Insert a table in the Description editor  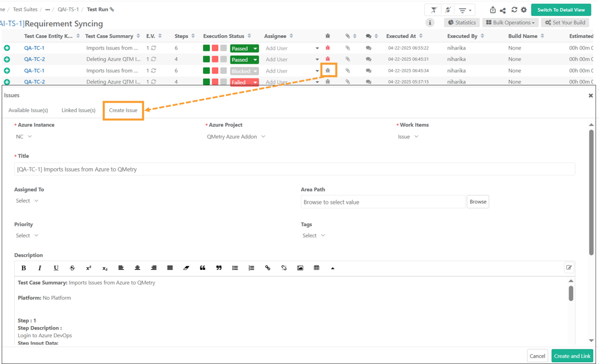[316, 268]
